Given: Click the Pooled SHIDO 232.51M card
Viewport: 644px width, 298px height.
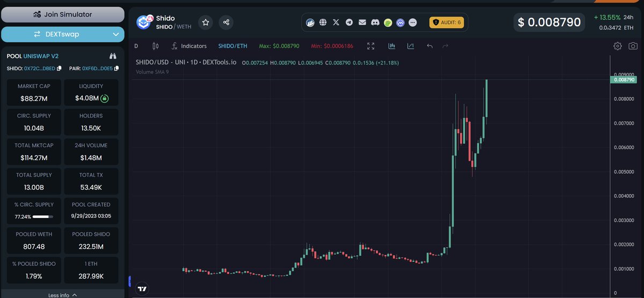Looking at the screenshot, I should (x=91, y=240).
